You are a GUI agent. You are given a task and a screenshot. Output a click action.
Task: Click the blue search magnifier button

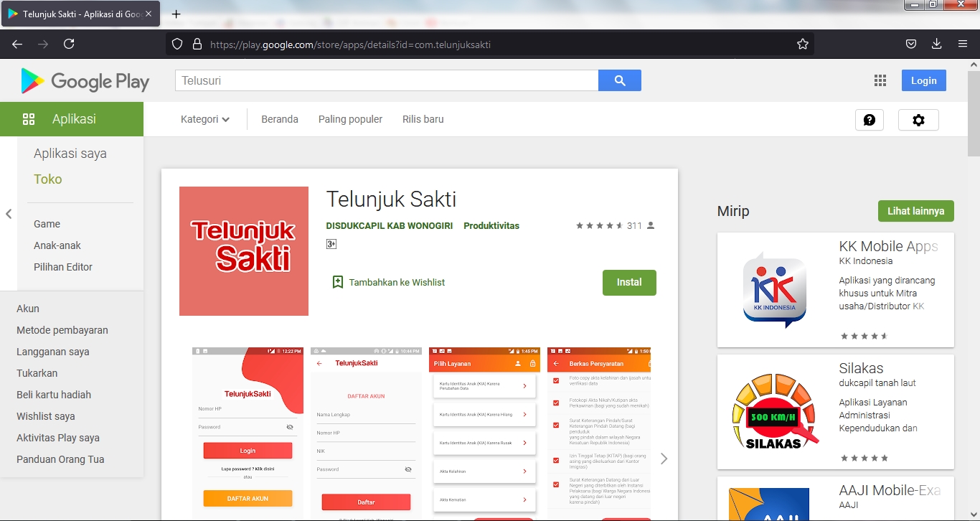[620, 80]
